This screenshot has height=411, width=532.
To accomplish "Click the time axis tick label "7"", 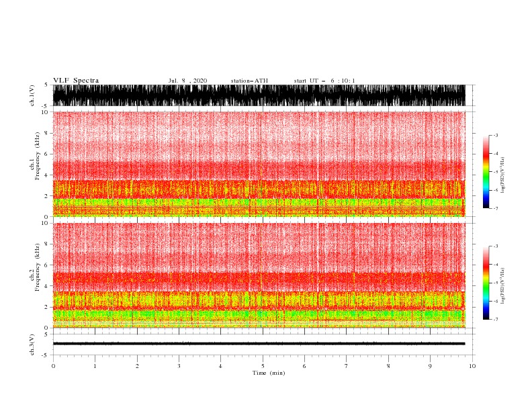I will pyautogui.click(x=347, y=366).
